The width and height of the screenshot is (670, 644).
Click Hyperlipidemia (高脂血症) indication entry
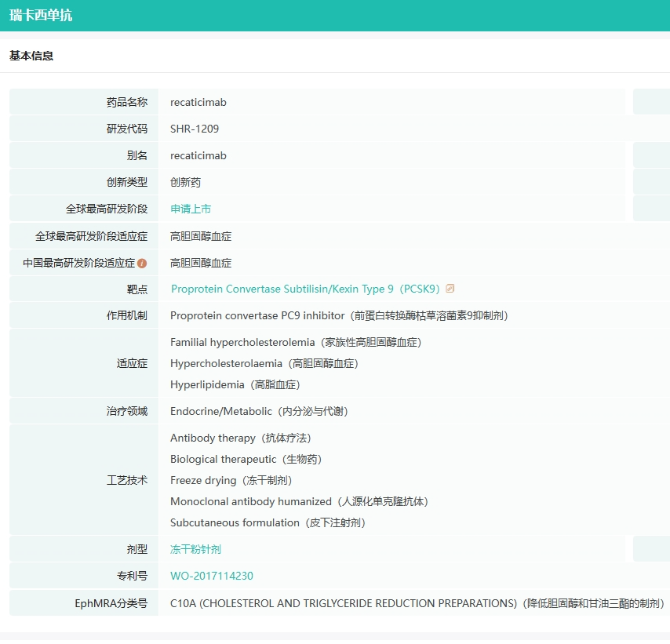(x=235, y=384)
